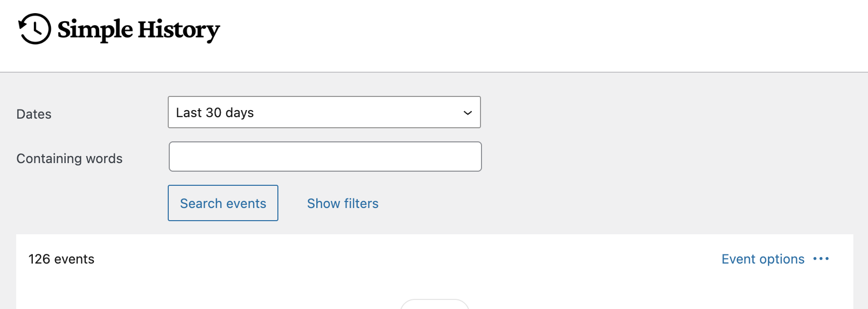Click the 126 events header label
This screenshot has height=309, width=868.
(61, 259)
